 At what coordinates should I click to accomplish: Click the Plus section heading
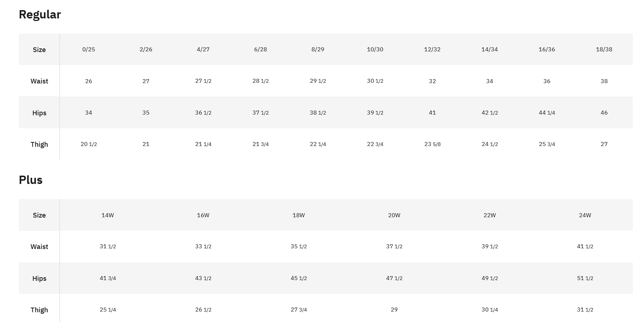click(x=31, y=180)
